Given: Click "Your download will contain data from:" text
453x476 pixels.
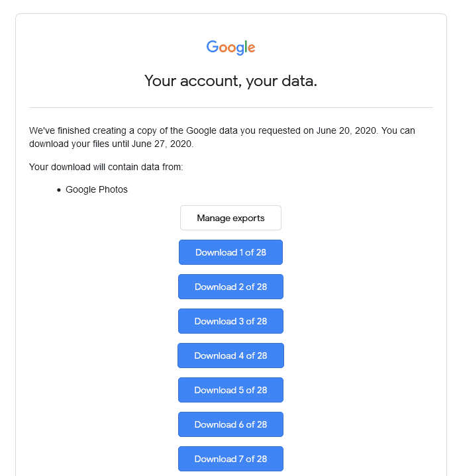Looking at the screenshot, I should tap(106, 167).
